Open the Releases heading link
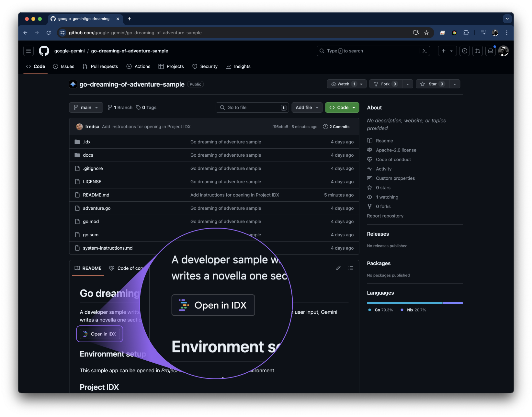532x417 pixels. coord(378,234)
